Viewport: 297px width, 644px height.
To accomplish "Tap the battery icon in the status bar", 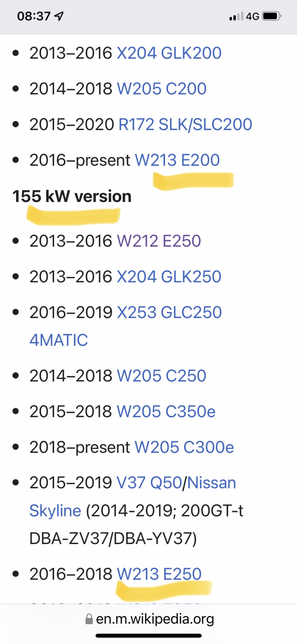I will [271, 17].
